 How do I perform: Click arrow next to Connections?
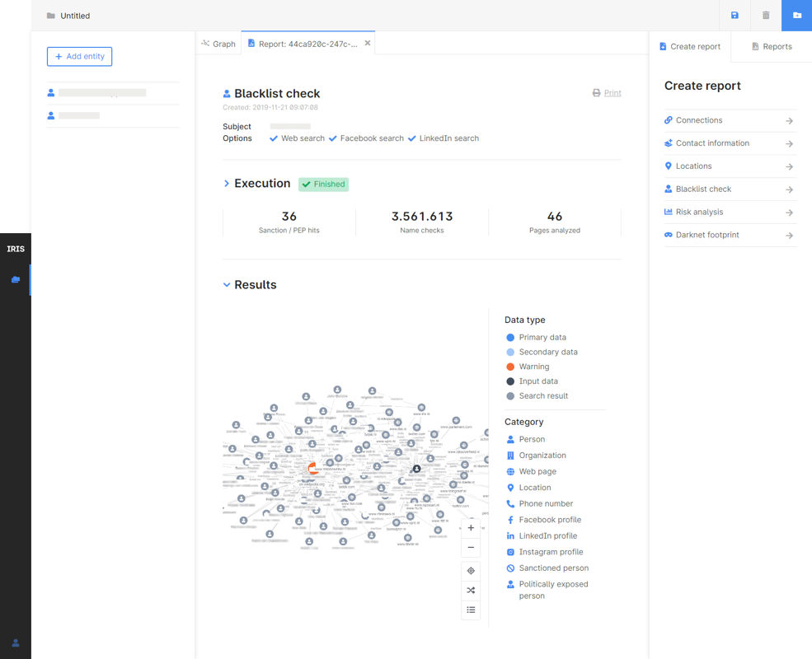pos(789,121)
